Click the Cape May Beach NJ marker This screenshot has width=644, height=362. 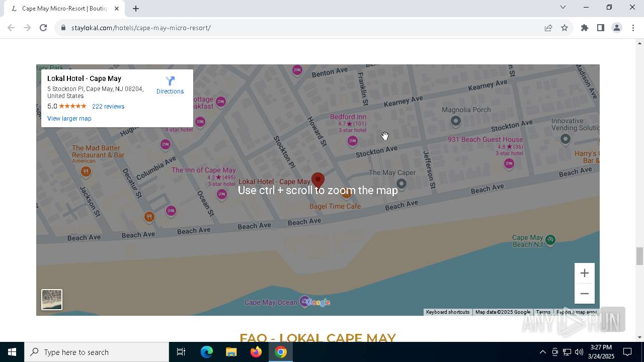pyautogui.click(x=550, y=240)
